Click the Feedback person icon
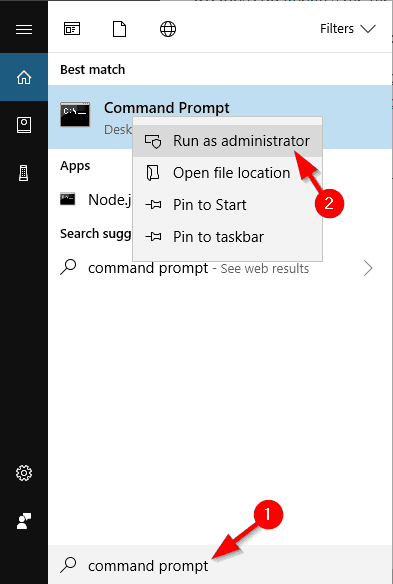The image size is (393, 584). click(x=24, y=521)
